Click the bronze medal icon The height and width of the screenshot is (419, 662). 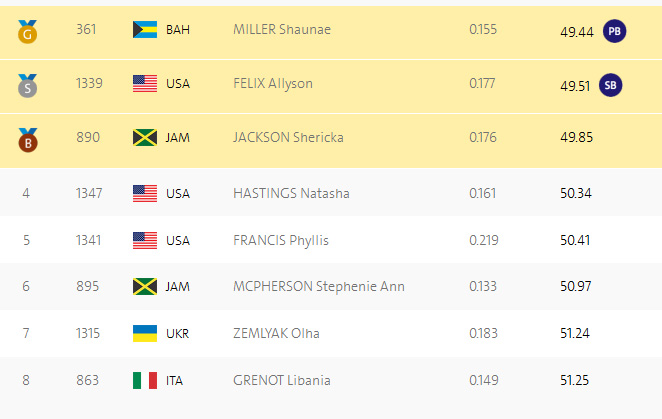point(26,139)
